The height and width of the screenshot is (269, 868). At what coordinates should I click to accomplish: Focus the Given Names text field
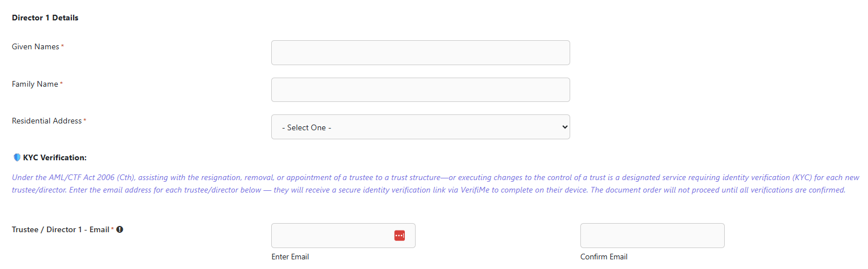[x=421, y=53]
